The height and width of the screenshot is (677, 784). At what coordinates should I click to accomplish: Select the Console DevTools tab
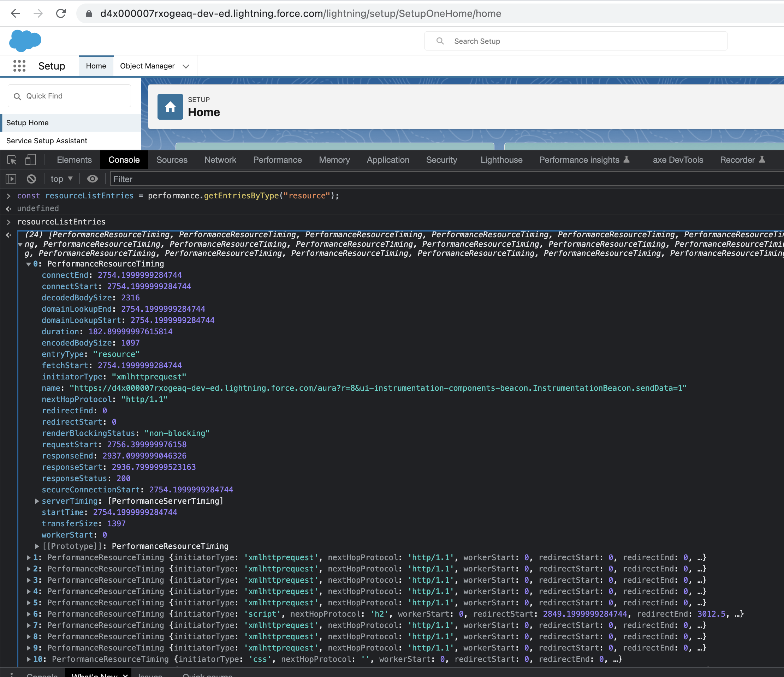pos(124,160)
